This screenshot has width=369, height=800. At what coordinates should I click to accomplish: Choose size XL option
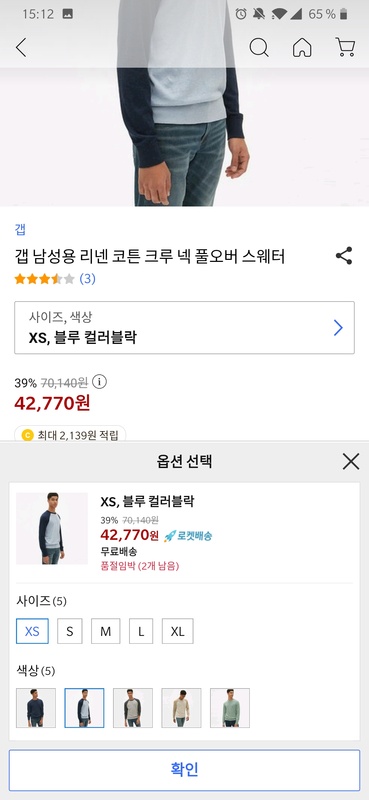coord(178,631)
